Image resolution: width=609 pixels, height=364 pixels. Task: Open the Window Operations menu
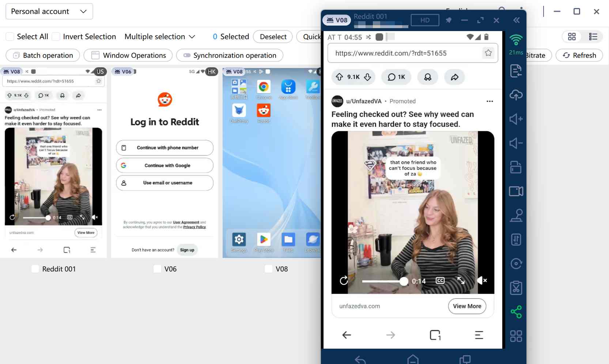point(128,56)
